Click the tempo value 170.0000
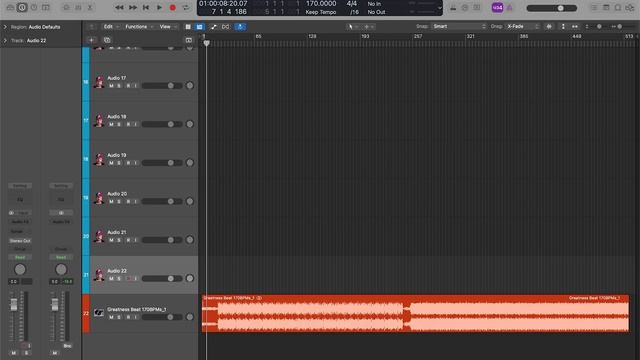This screenshot has width=640, height=360. (321, 4)
